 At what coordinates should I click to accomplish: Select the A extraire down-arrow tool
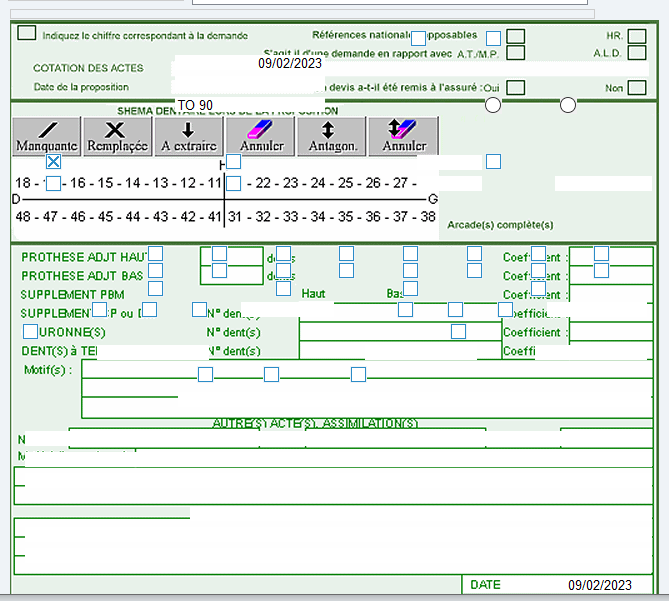click(x=189, y=136)
